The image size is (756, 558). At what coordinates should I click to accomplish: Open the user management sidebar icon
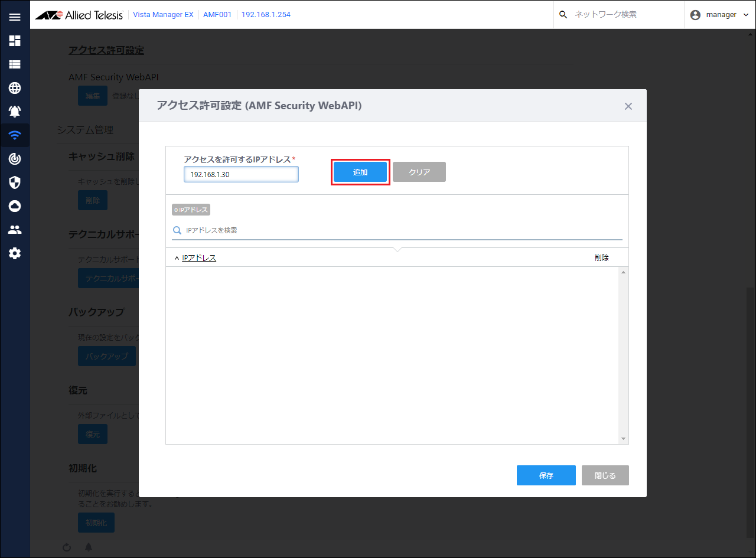pyautogui.click(x=15, y=230)
